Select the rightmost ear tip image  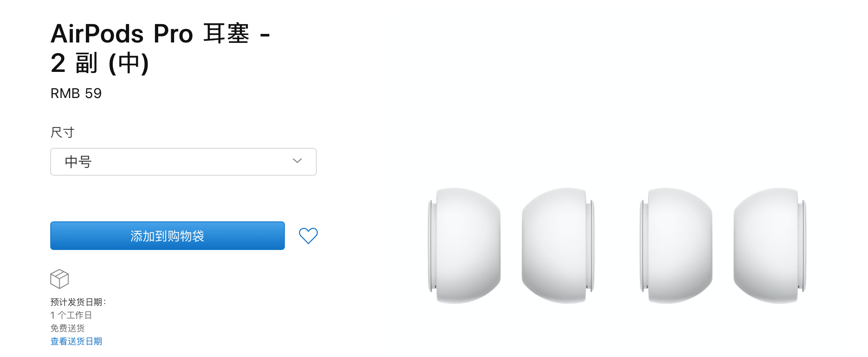pos(770,245)
